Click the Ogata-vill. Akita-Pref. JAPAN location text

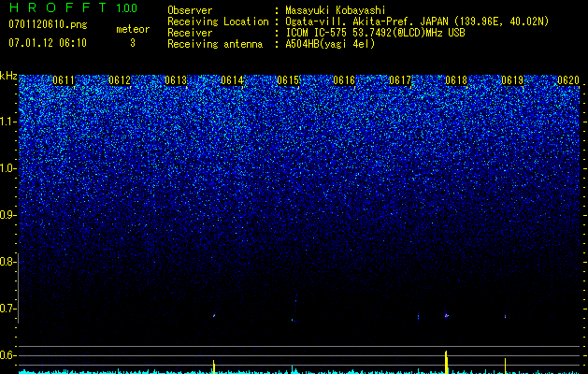point(417,22)
